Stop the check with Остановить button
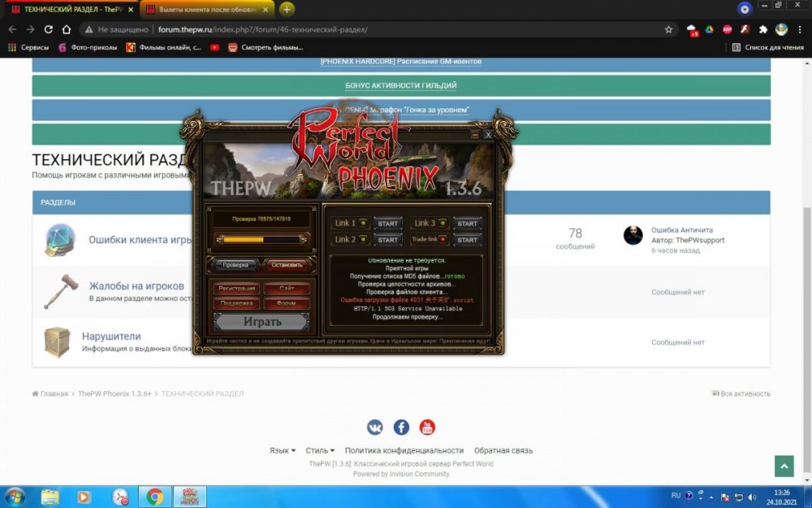812x508 pixels. point(287,265)
